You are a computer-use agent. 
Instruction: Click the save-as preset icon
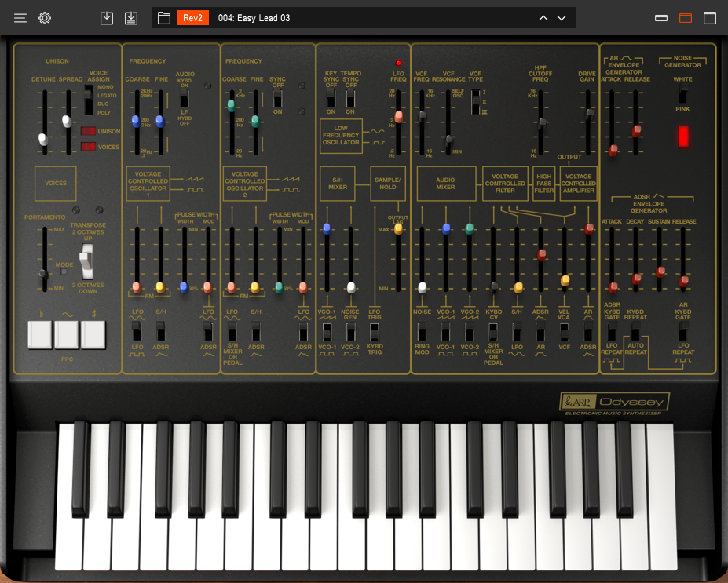131,17
